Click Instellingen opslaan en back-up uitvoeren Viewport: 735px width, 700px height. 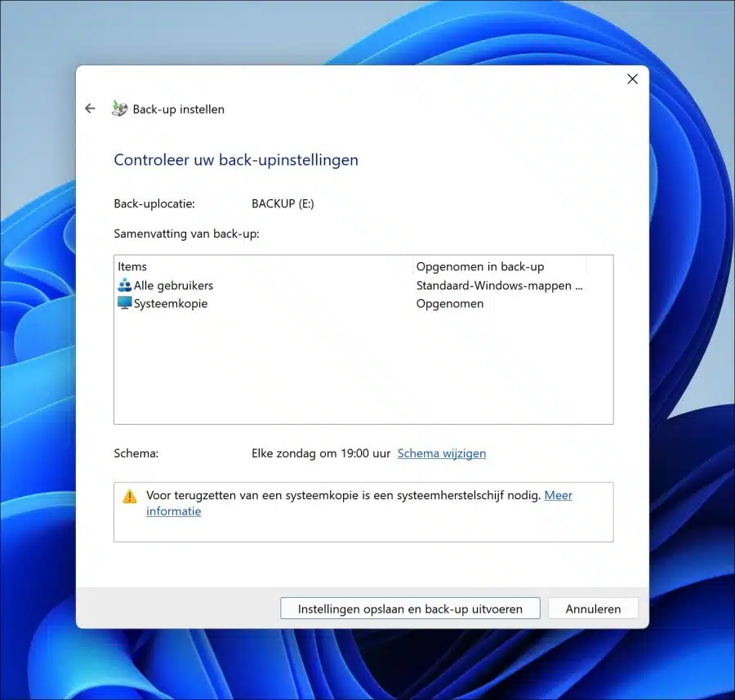[x=410, y=609]
